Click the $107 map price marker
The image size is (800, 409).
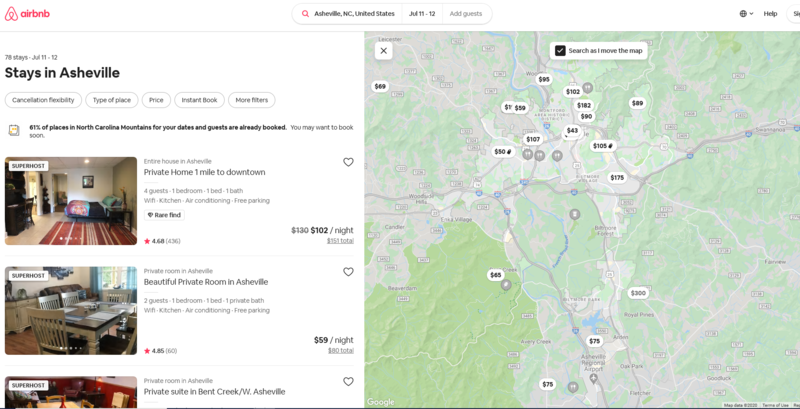[x=533, y=139]
